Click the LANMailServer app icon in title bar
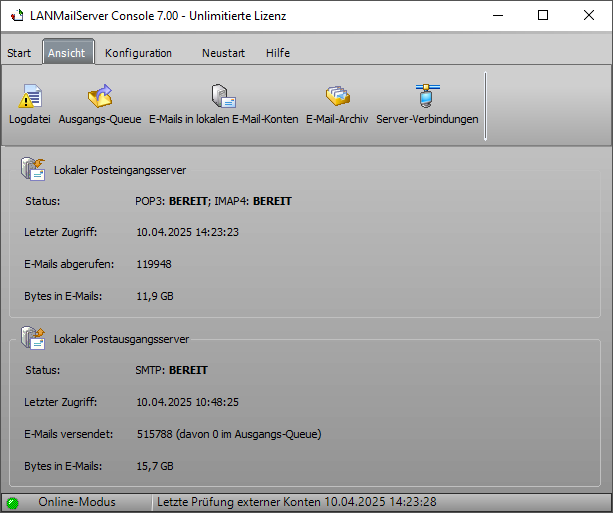This screenshot has width=613, height=513. (17, 16)
